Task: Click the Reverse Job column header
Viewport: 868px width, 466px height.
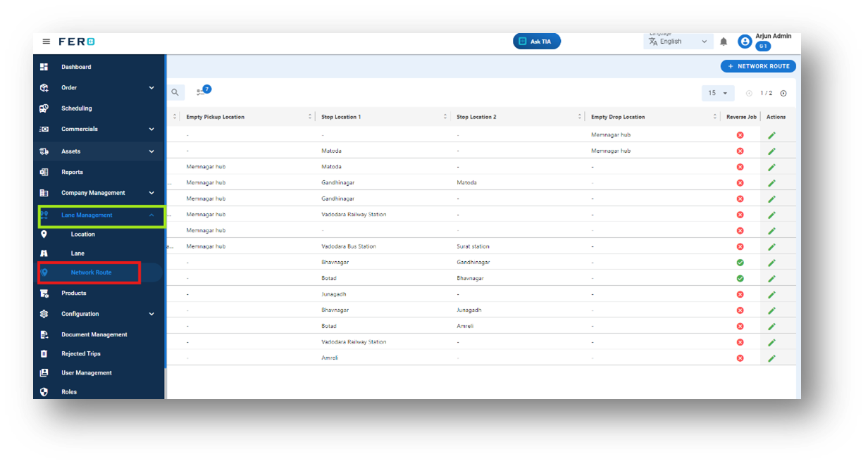Action: coord(741,117)
